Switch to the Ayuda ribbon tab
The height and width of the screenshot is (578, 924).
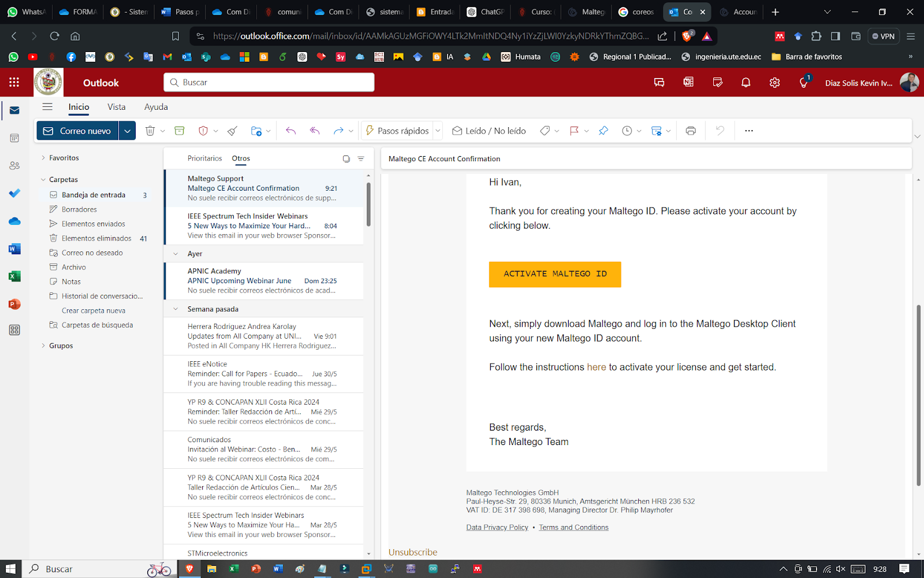[156, 107]
